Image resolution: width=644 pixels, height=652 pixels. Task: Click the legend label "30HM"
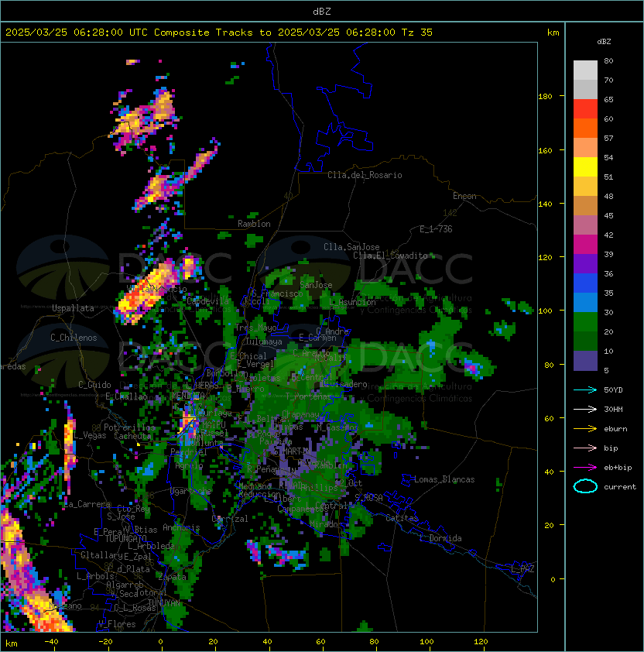[613, 410]
